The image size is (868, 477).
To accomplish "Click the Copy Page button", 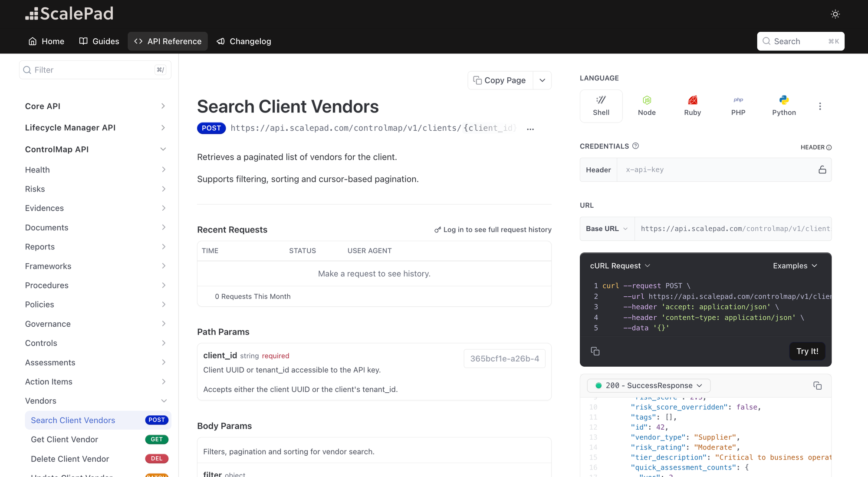I will 500,80.
